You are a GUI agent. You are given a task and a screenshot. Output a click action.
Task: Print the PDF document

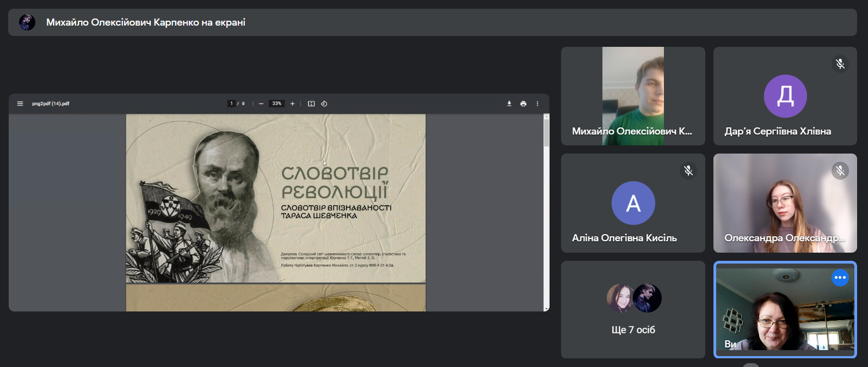(524, 103)
